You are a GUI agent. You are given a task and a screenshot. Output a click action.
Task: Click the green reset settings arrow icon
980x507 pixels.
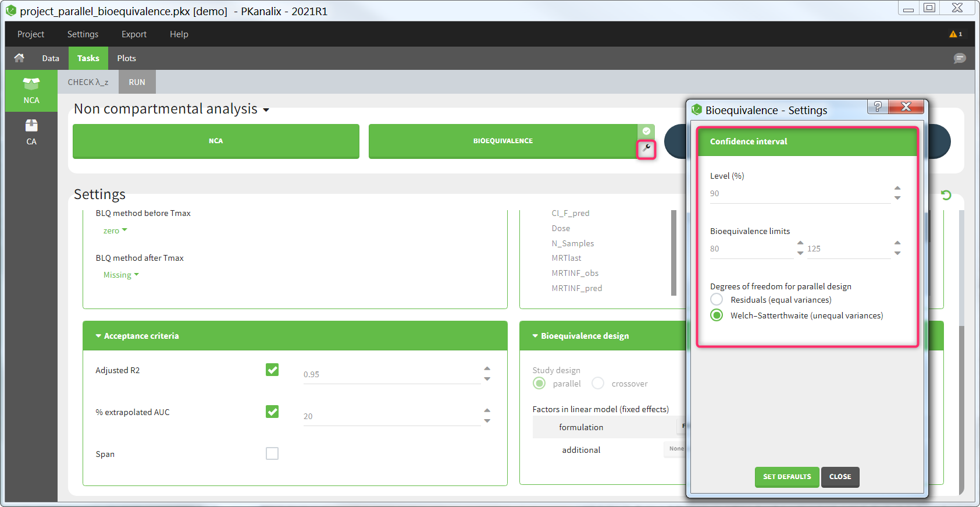point(946,195)
